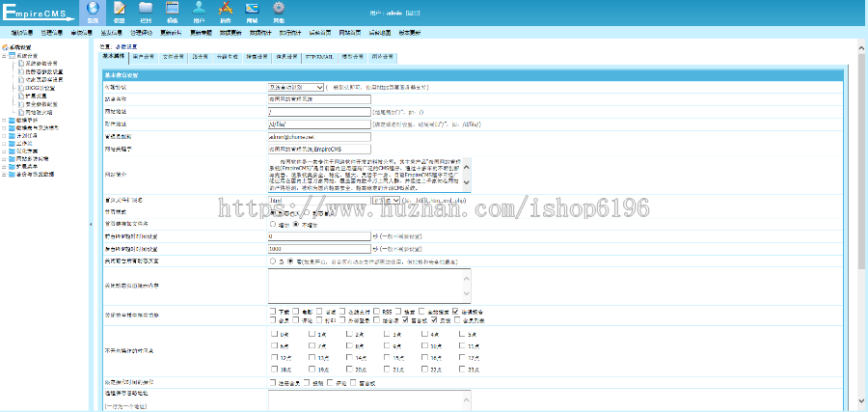Viewport: 868px width, 412px height.
Task: Select the 不增加 radio button
Action: [x=296, y=225]
